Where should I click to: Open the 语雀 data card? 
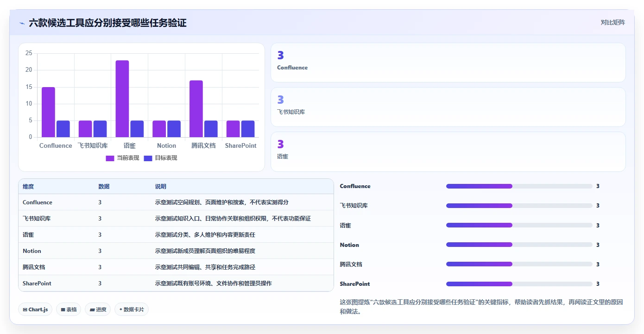(448, 151)
